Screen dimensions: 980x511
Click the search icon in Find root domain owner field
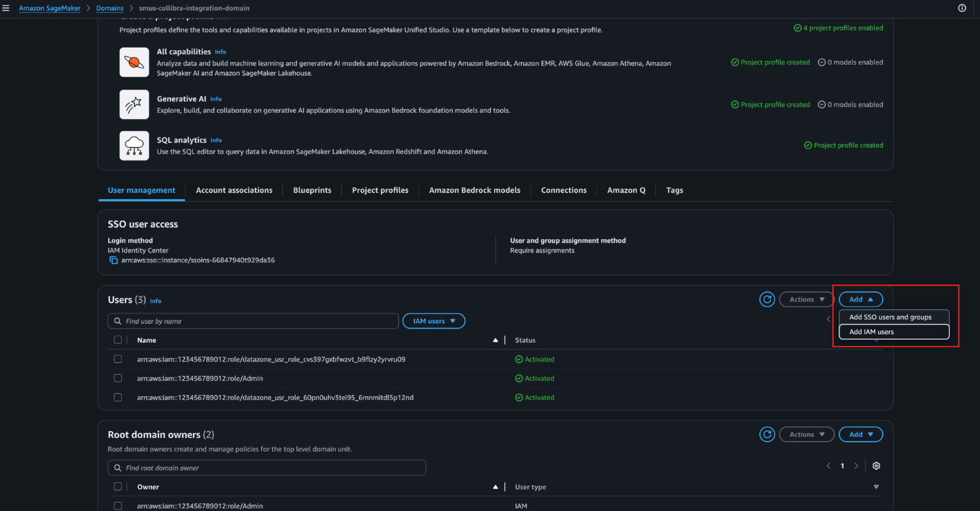118,468
